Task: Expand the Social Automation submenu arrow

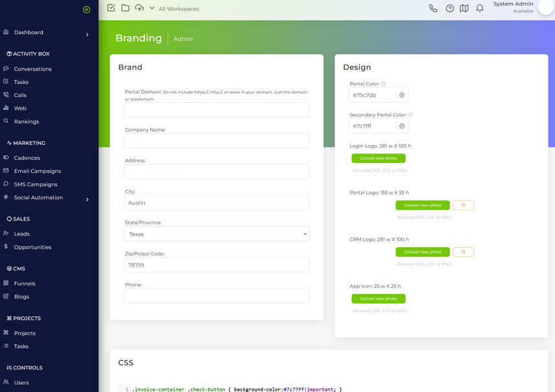Action: 87,199
